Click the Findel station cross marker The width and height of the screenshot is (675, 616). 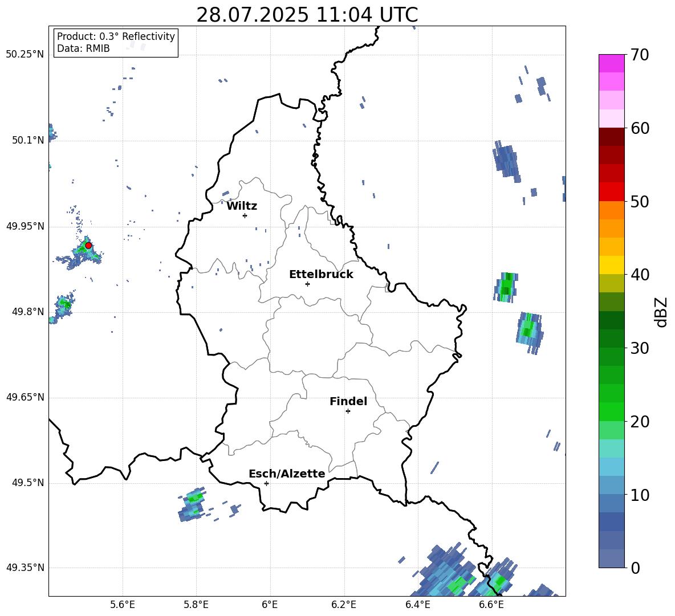pos(348,411)
